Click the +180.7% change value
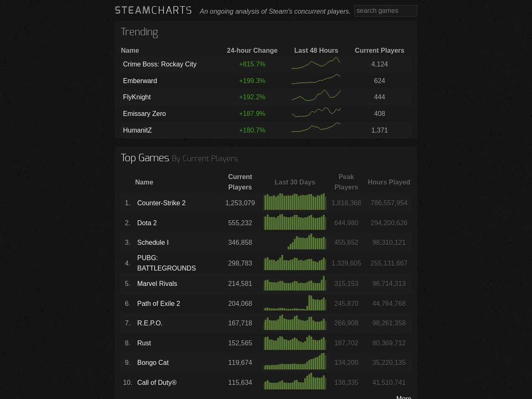 point(252,130)
